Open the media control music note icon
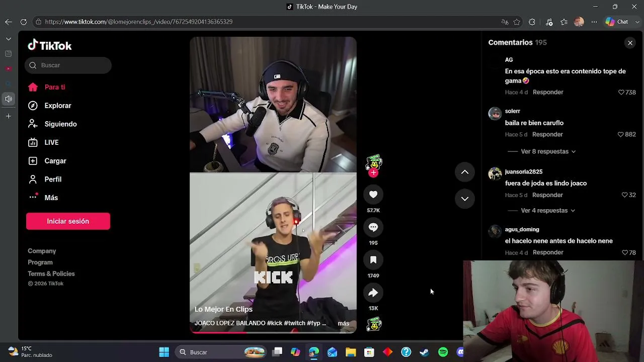Screen dimensions: 644x362 click(x=549, y=22)
